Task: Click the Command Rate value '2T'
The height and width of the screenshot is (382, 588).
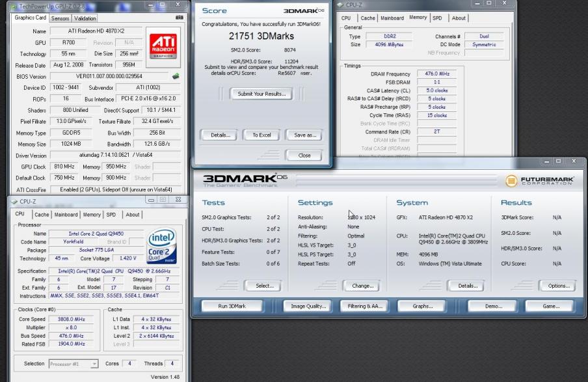Action: click(x=437, y=131)
